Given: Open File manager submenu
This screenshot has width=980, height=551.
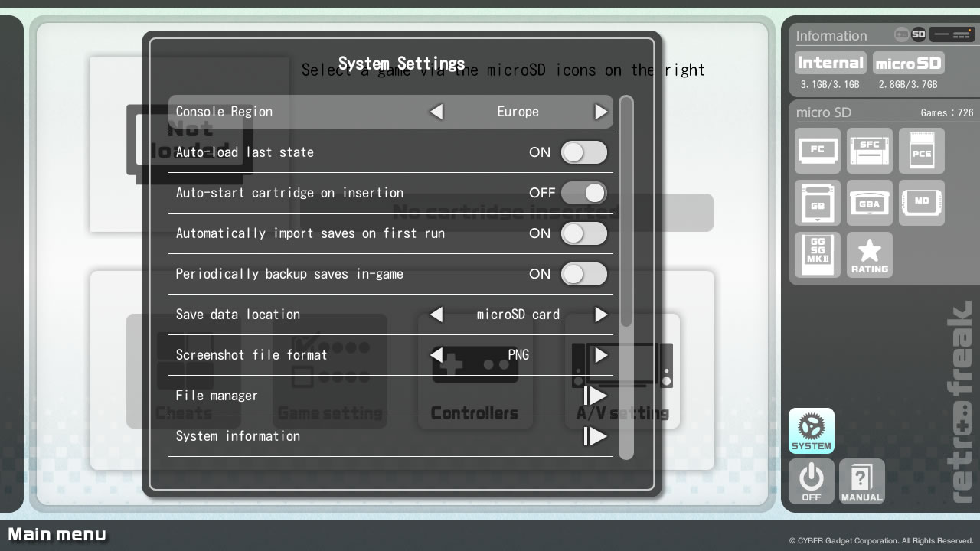Looking at the screenshot, I should coord(595,396).
